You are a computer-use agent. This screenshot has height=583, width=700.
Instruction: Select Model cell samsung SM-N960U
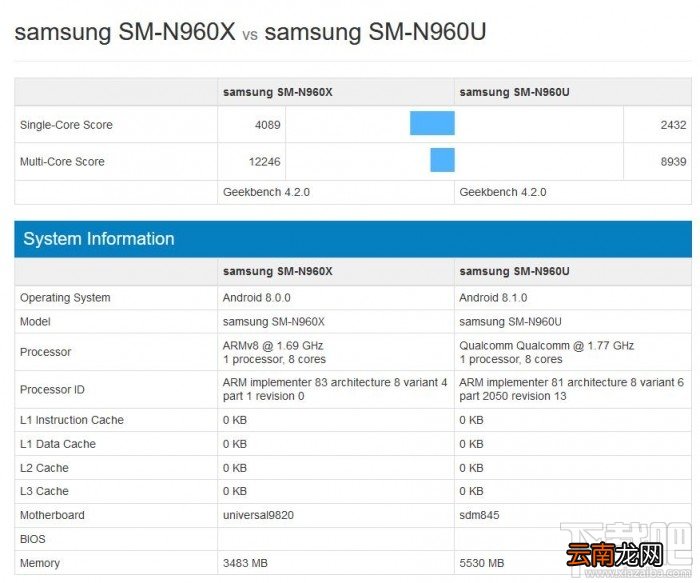pos(510,322)
